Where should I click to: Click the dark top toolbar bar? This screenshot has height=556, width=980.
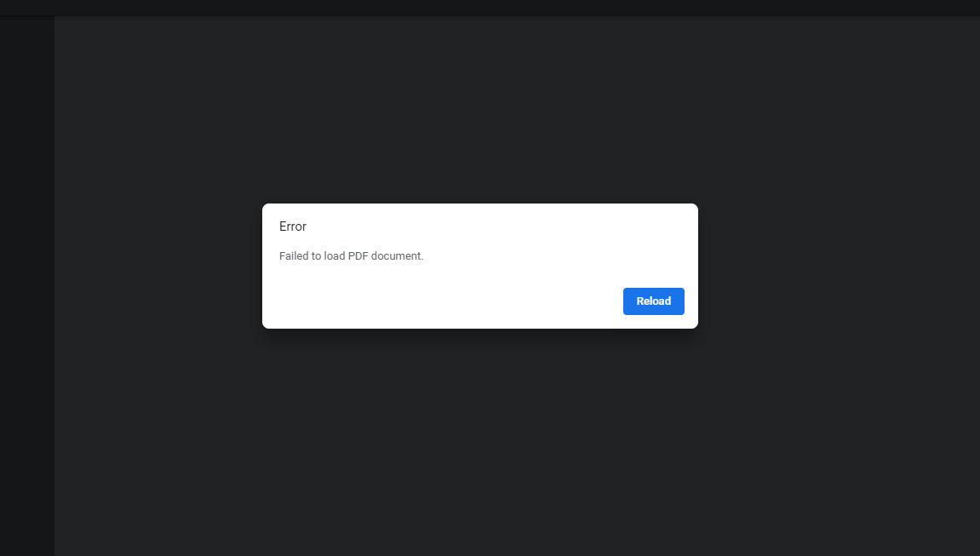[490, 8]
